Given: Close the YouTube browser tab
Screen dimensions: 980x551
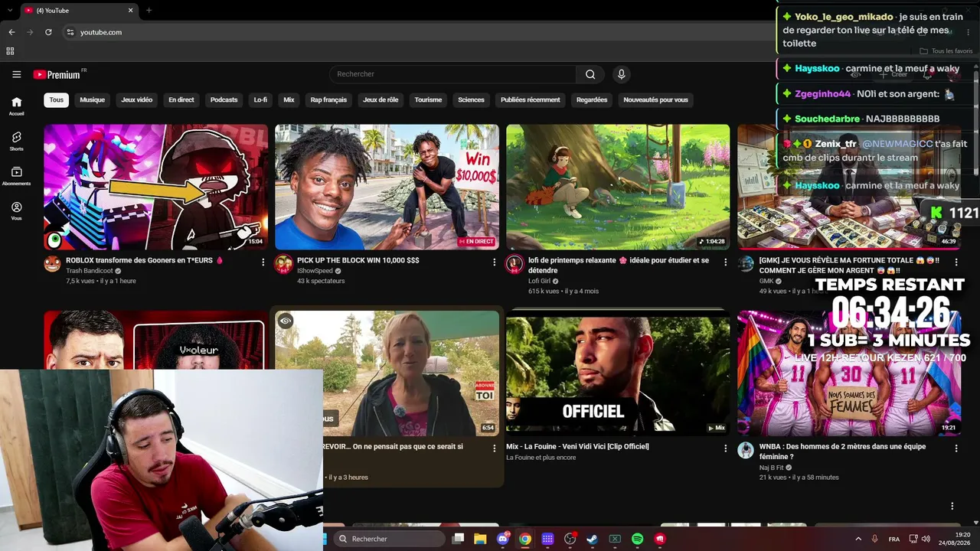Looking at the screenshot, I should [x=130, y=10].
